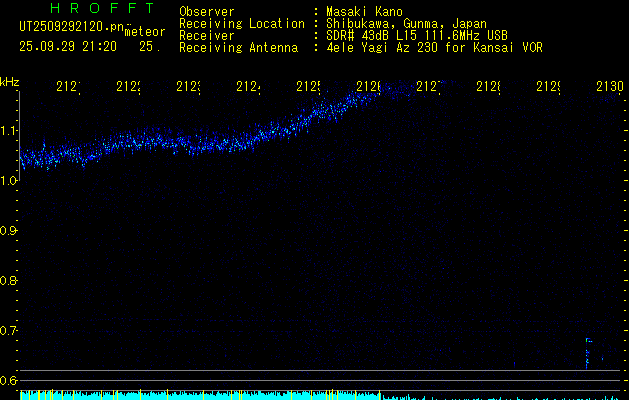
Task: Click the 2130 time axis marker
Action: coord(608,88)
